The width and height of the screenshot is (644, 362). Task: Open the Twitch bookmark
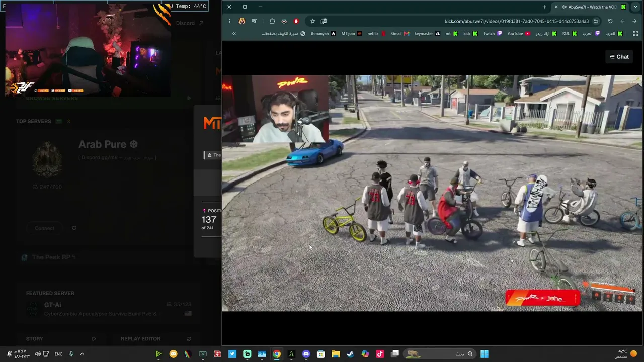coord(492,34)
